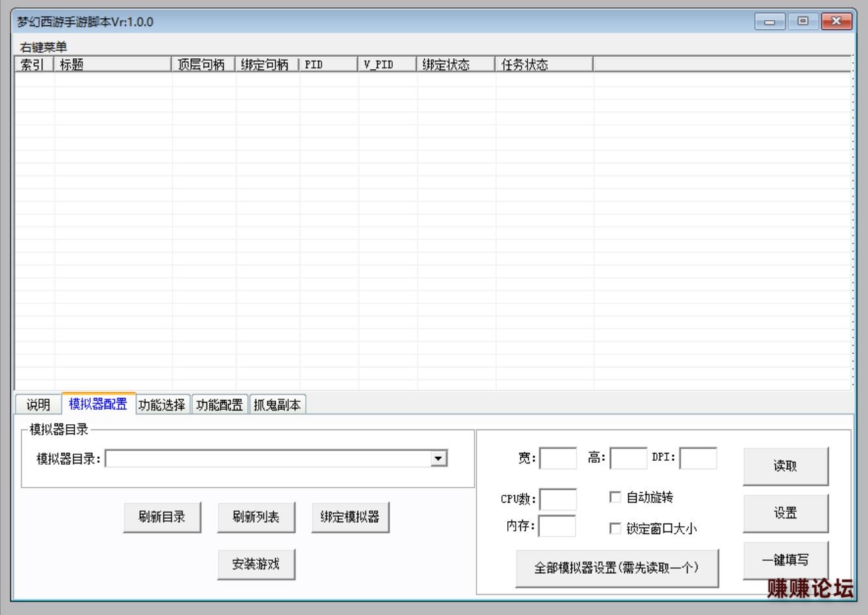
Task: Click the 顶层句柄 column header
Action: 203,65
